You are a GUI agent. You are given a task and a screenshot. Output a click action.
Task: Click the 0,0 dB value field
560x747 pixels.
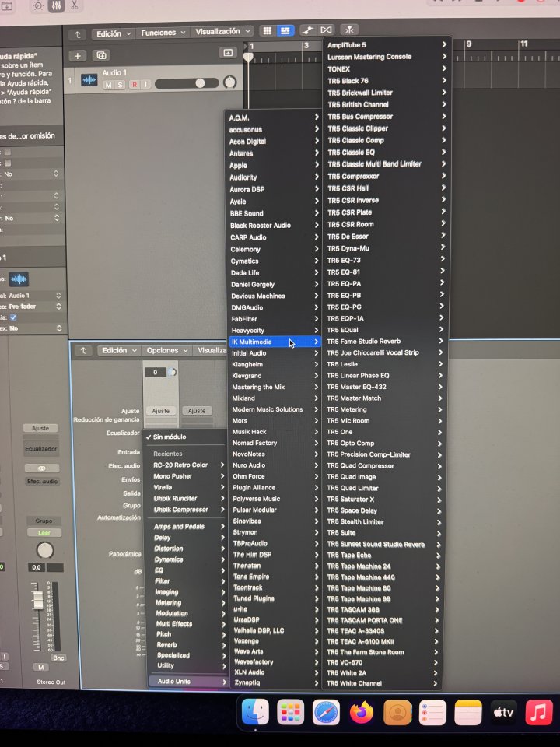37,567
